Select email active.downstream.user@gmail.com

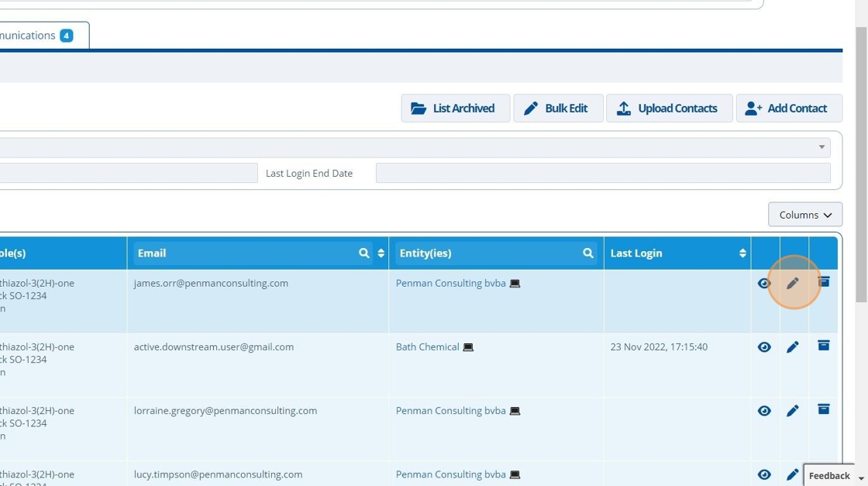(214, 347)
